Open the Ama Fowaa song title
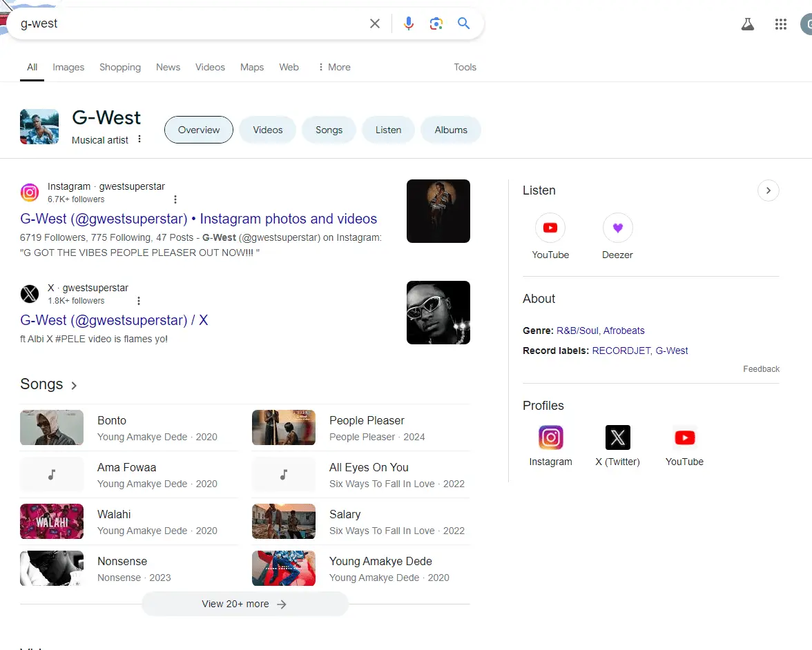This screenshot has height=650, width=812. [127, 468]
